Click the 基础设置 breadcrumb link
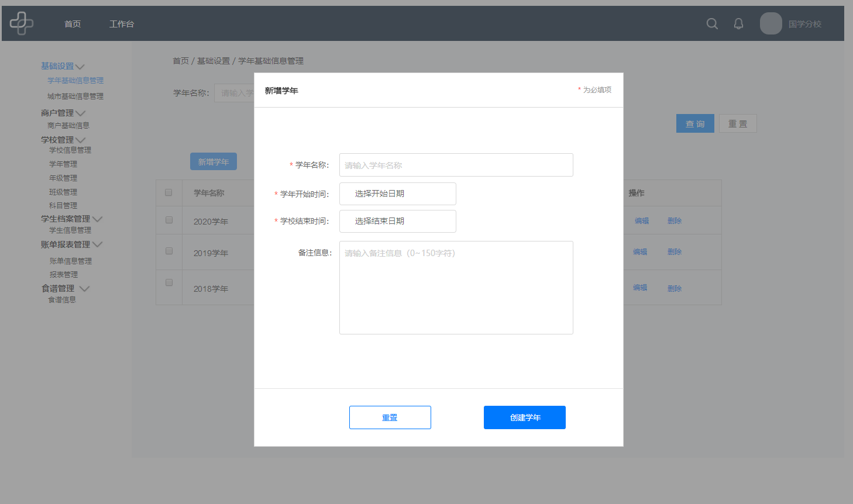Screen dimensions: 853x504 [214, 61]
